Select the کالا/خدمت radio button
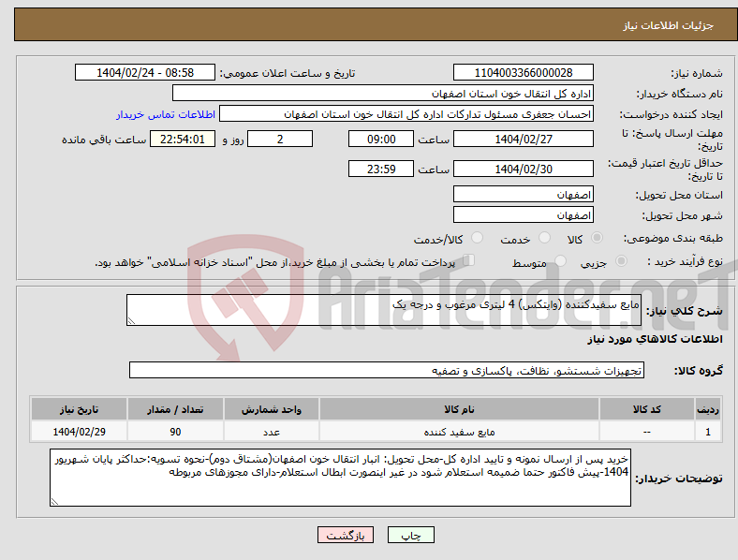Viewport: 738px width, 560px height. click(478, 238)
